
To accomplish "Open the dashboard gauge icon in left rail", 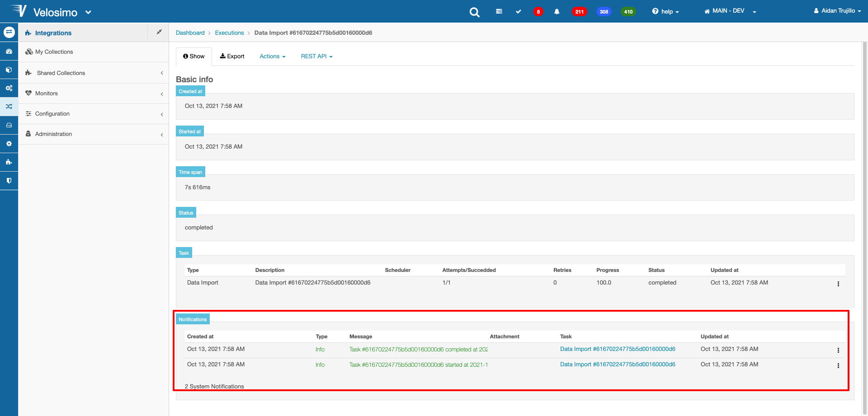I will click(x=9, y=51).
